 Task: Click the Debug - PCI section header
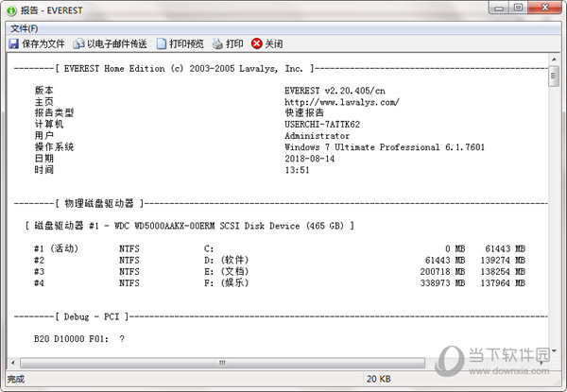pos(92,316)
